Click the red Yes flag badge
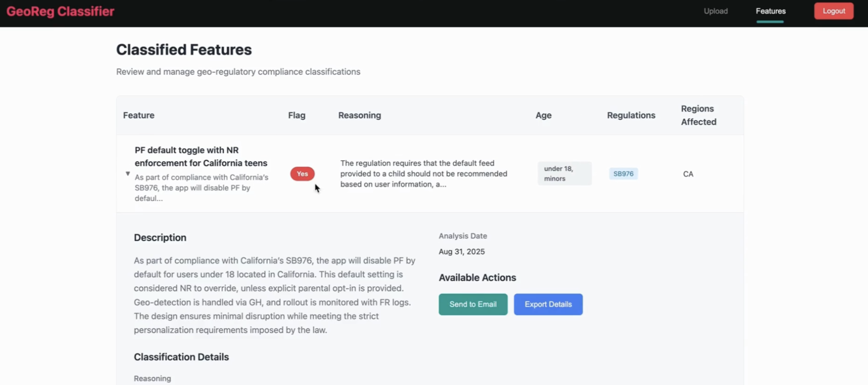The width and height of the screenshot is (868, 385). (x=302, y=174)
